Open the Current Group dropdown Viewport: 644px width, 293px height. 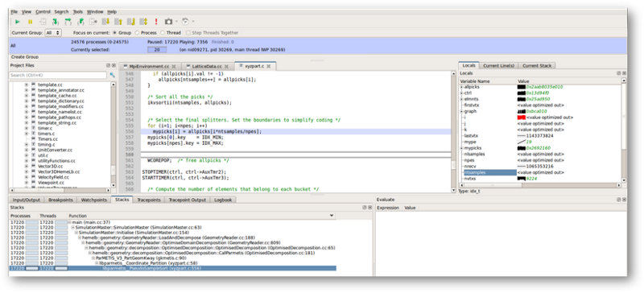click(53, 32)
